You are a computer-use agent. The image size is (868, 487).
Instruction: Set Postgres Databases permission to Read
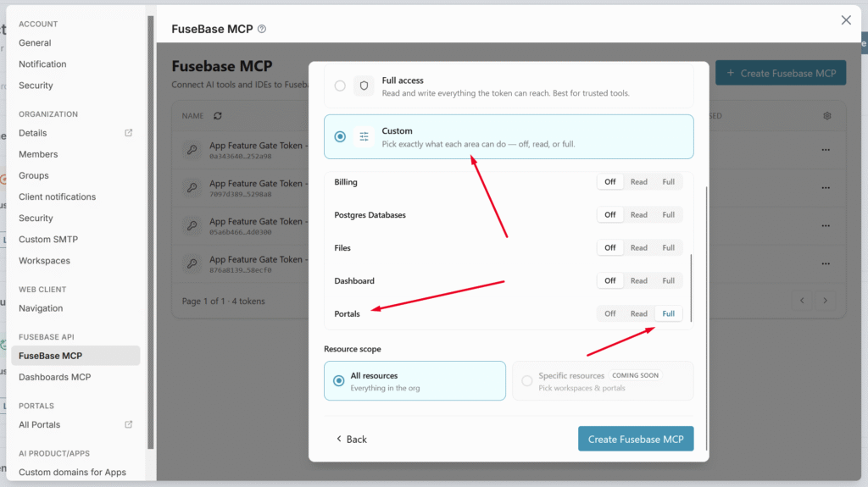coord(639,215)
